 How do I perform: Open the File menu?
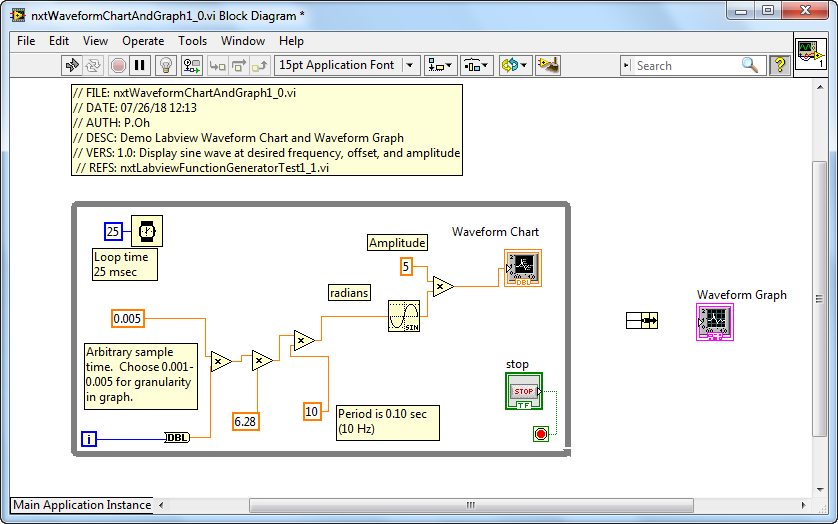click(x=26, y=41)
